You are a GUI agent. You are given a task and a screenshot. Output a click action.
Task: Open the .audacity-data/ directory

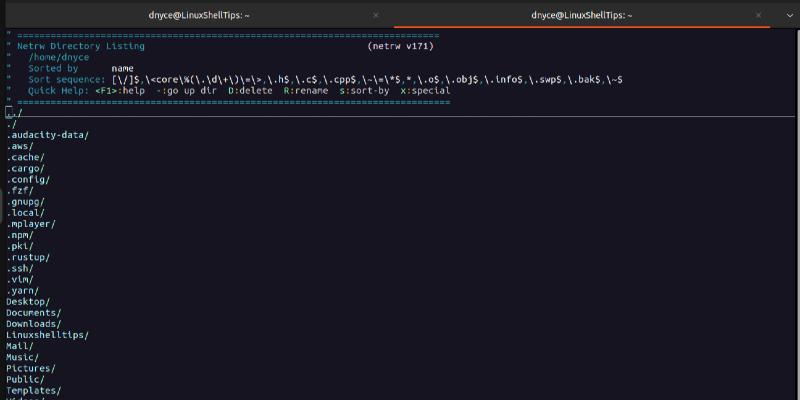click(x=47, y=135)
